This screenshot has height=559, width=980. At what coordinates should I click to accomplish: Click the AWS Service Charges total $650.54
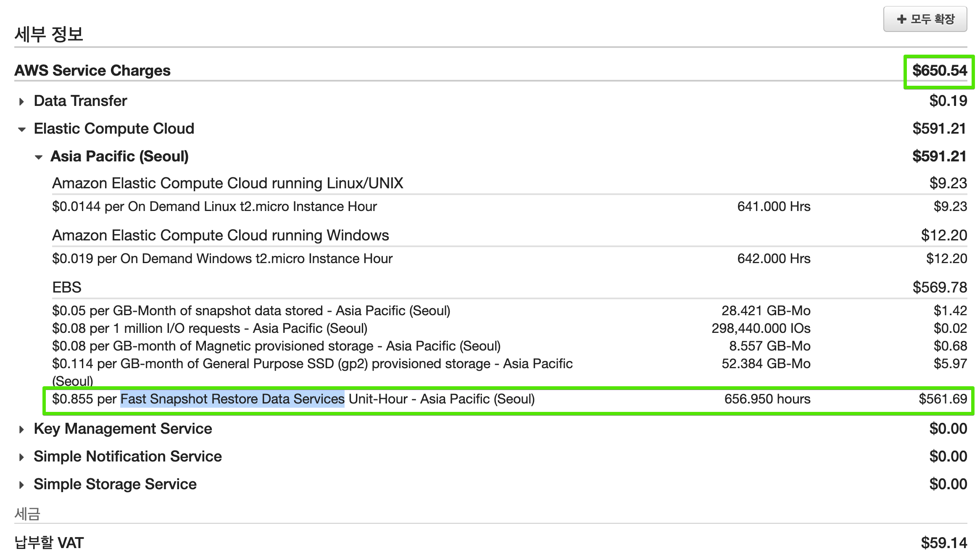[939, 71]
